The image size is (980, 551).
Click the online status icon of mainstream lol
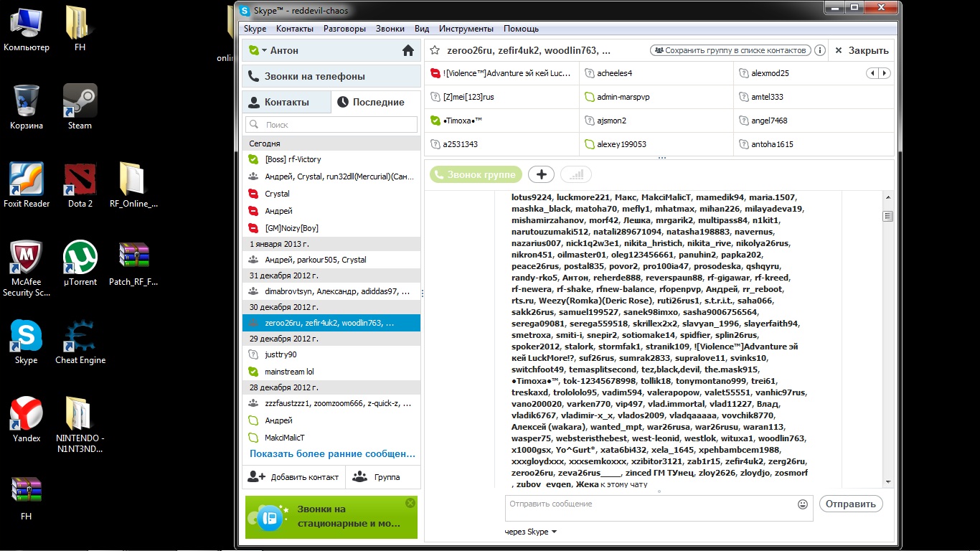pyautogui.click(x=253, y=372)
